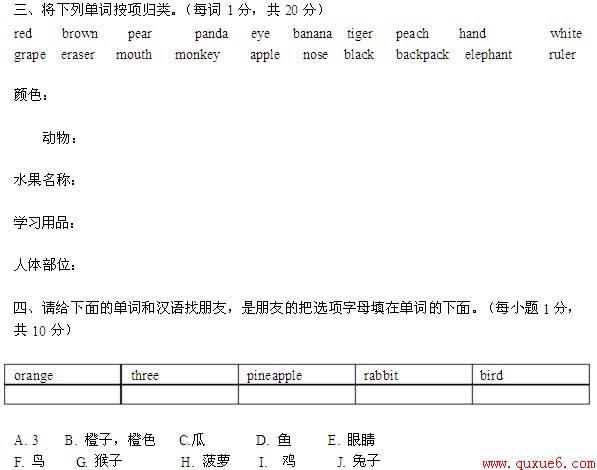Click the empty answer cell below "orange"
The width and height of the screenshot is (597, 470).
click(63, 395)
